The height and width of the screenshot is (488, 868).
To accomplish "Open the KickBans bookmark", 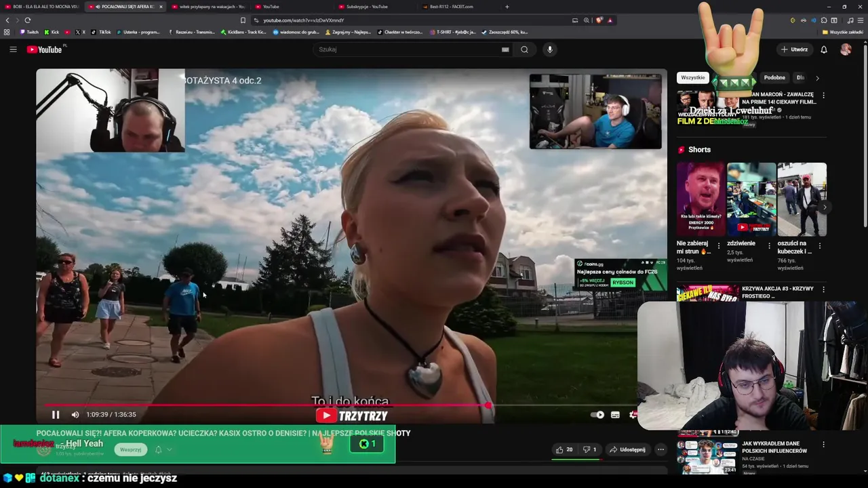I will (242, 32).
